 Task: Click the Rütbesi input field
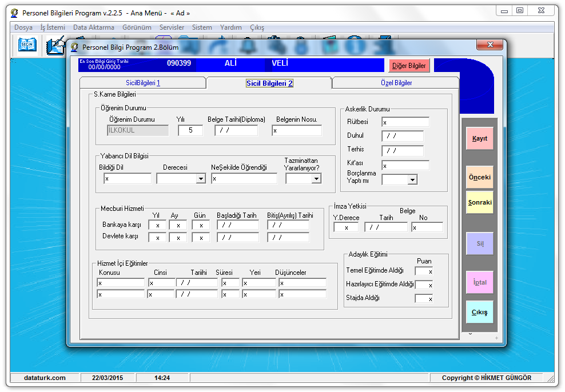point(405,122)
